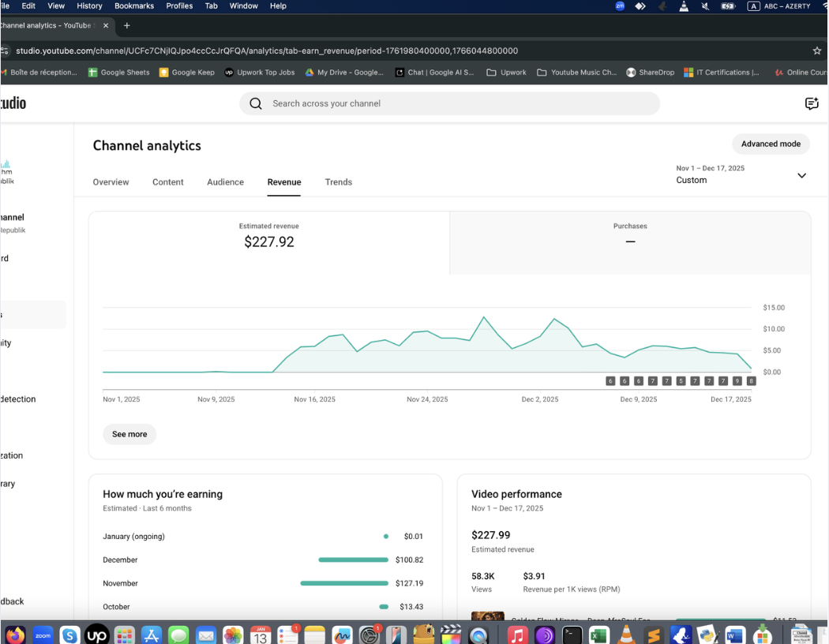Click See more under the revenue chart

pyautogui.click(x=129, y=434)
